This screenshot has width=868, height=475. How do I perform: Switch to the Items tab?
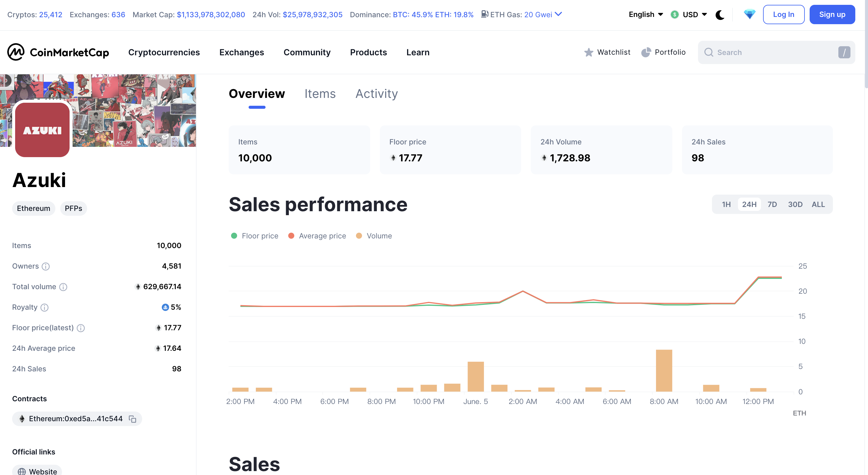click(x=320, y=94)
